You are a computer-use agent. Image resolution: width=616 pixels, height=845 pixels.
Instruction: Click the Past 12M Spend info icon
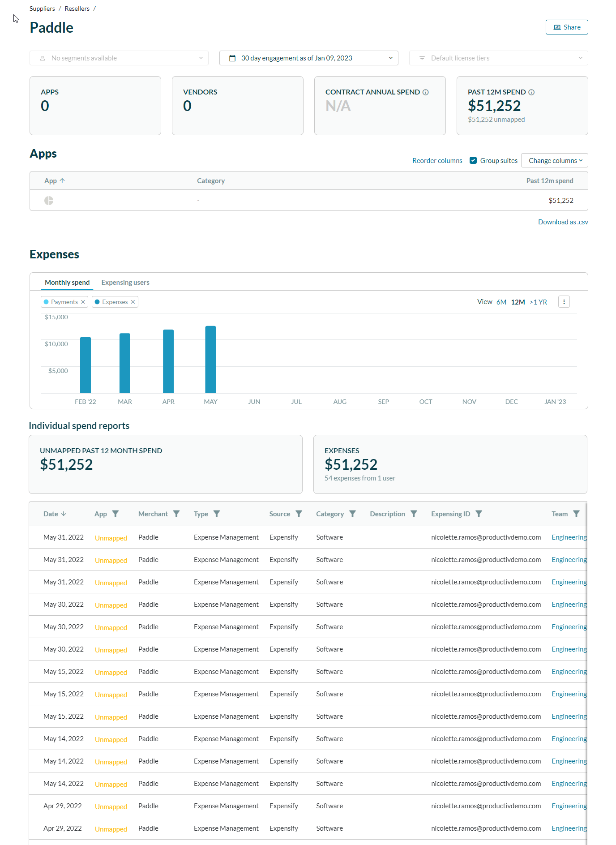click(x=531, y=92)
